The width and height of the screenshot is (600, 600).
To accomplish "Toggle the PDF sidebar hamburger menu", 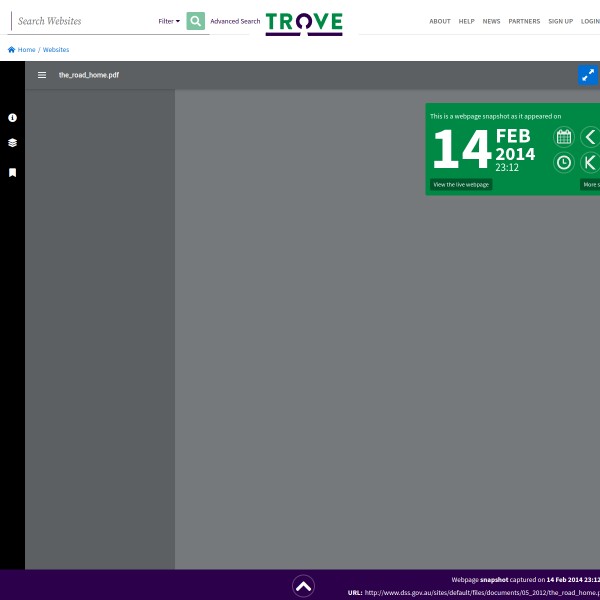I will (42, 75).
